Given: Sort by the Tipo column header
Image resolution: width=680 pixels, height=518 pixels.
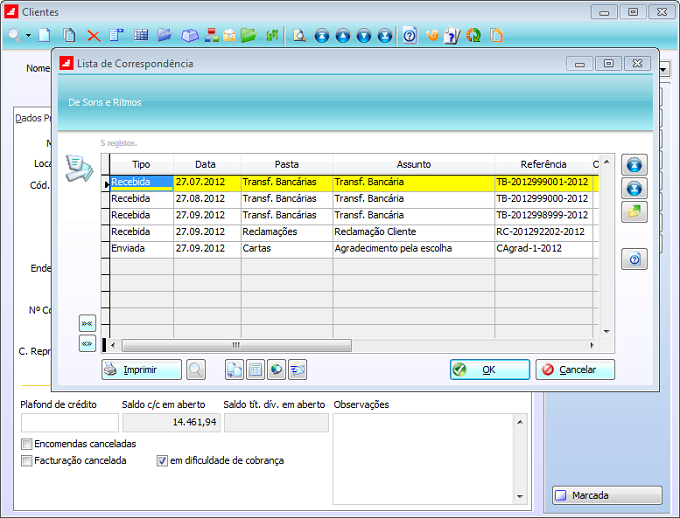Looking at the screenshot, I should point(141,164).
